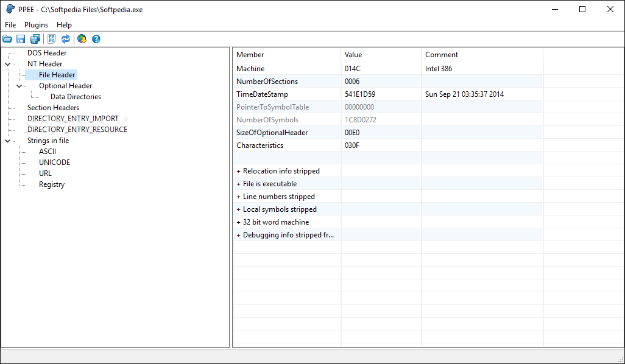Click the value 00000000
The image size is (625, 364).
click(x=359, y=107)
